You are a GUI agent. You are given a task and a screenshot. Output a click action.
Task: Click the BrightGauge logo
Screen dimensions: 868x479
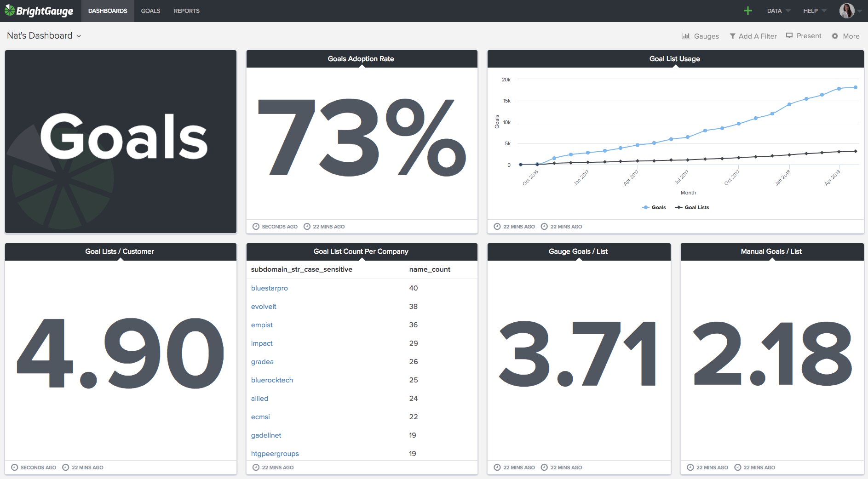pyautogui.click(x=39, y=11)
